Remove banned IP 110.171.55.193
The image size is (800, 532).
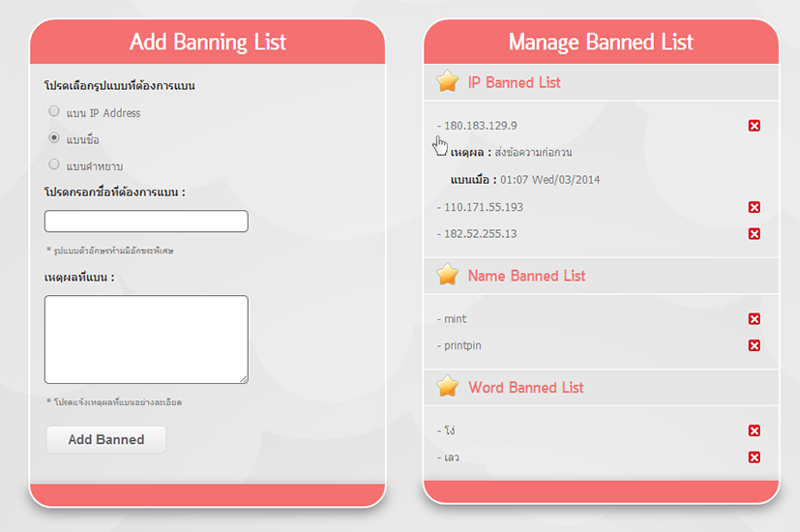[755, 207]
